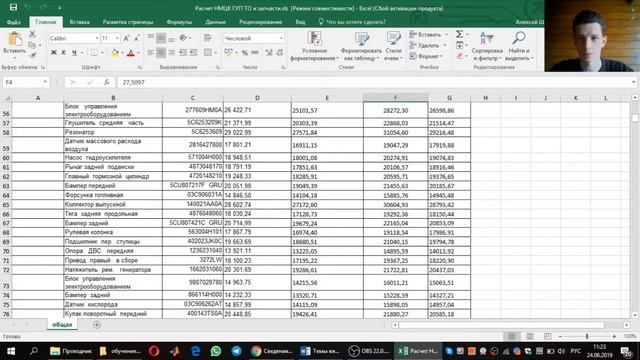Select the Format Painter brush icon

[x=32, y=55]
